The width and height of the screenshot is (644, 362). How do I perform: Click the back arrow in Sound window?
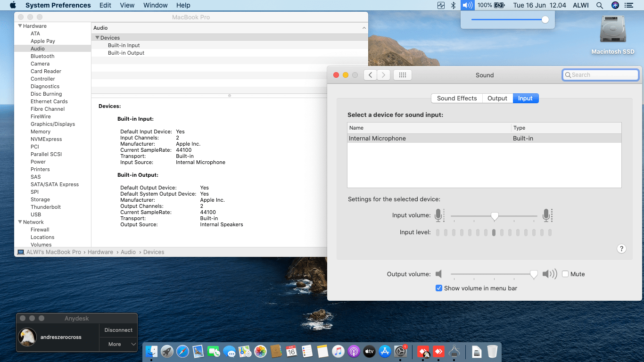[370, 75]
